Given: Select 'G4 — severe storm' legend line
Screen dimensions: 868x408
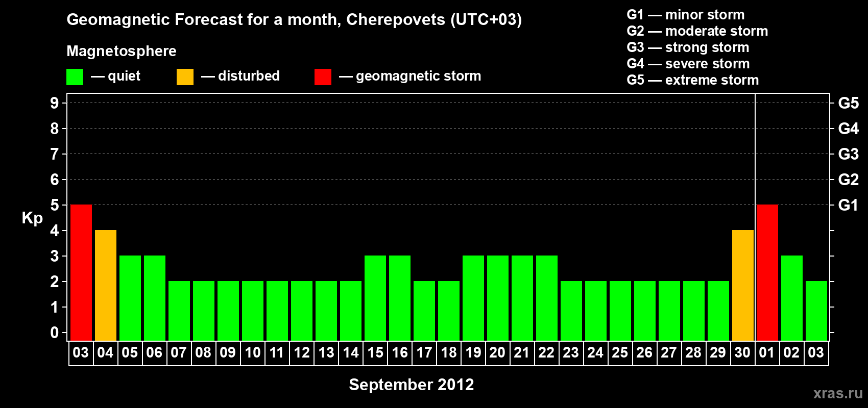Looking at the screenshot, I should pos(688,64).
